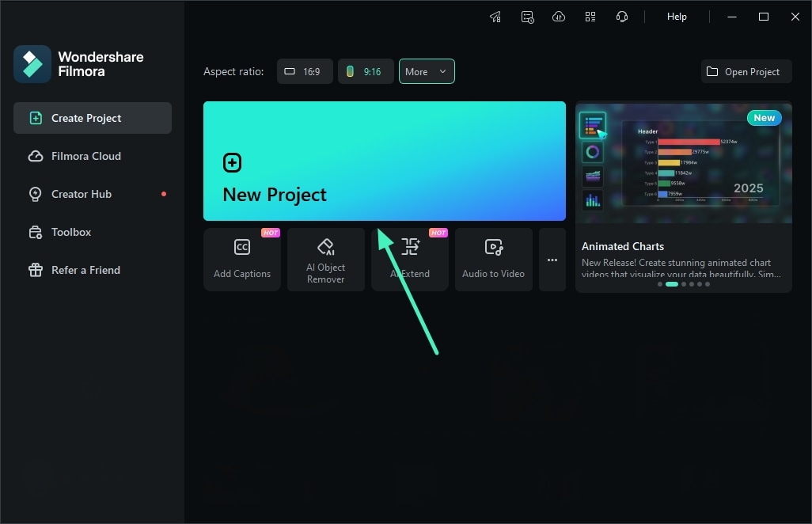Click the cloud upload icon in titlebar
The height and width of the screenshot is (524, 812).
[559, 16]
